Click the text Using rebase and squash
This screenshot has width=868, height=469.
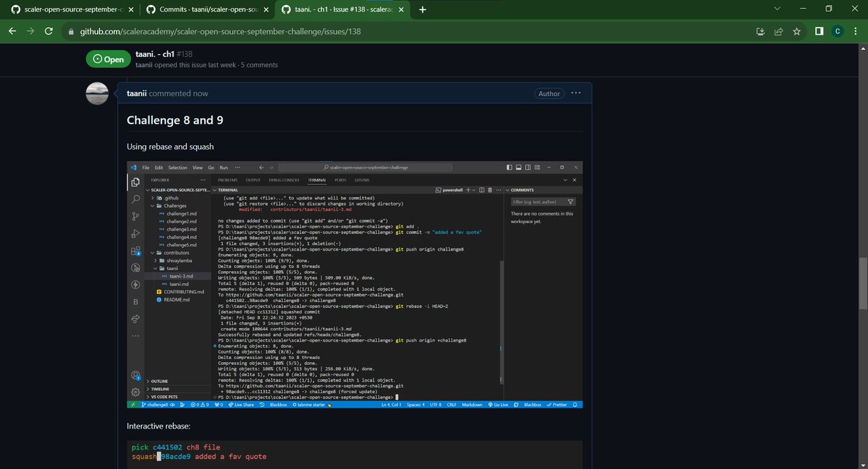pyautogui.click(x=170, y=147)
